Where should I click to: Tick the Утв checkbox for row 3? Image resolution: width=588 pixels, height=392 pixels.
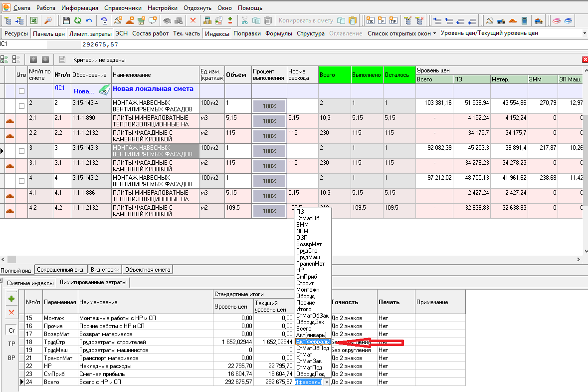tap(21, 151)
